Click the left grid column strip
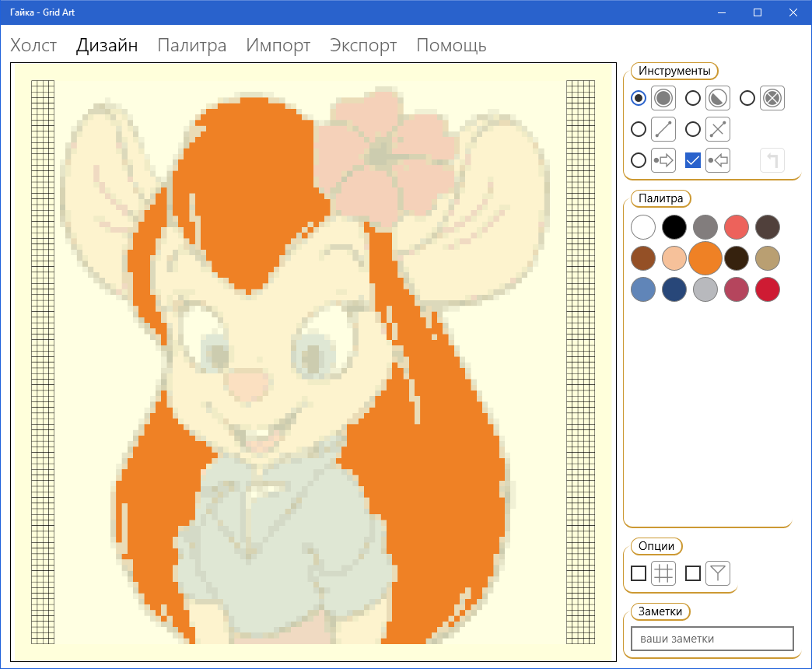The image size is (812, 669). point(43,362)
